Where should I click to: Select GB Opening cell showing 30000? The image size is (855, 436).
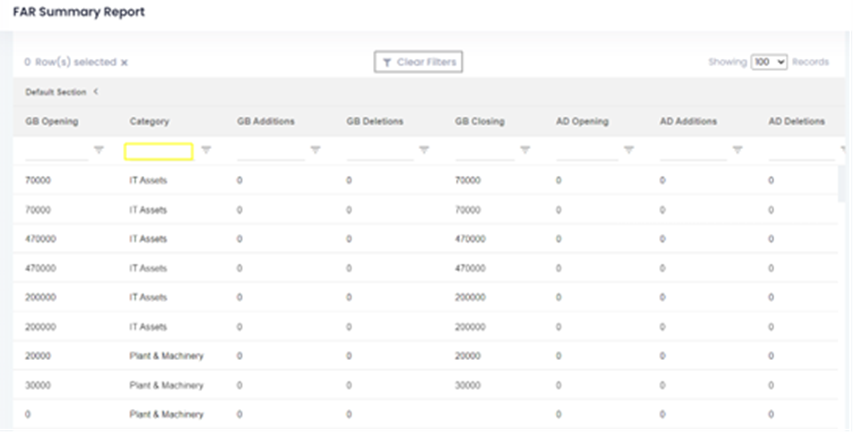tap(38, 385)
